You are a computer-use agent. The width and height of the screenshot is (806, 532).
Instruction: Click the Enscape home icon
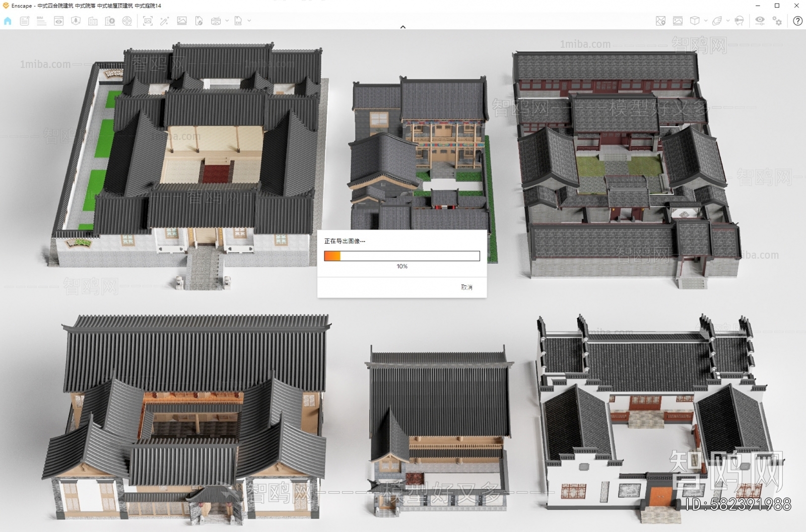click(x=8, y=21)
